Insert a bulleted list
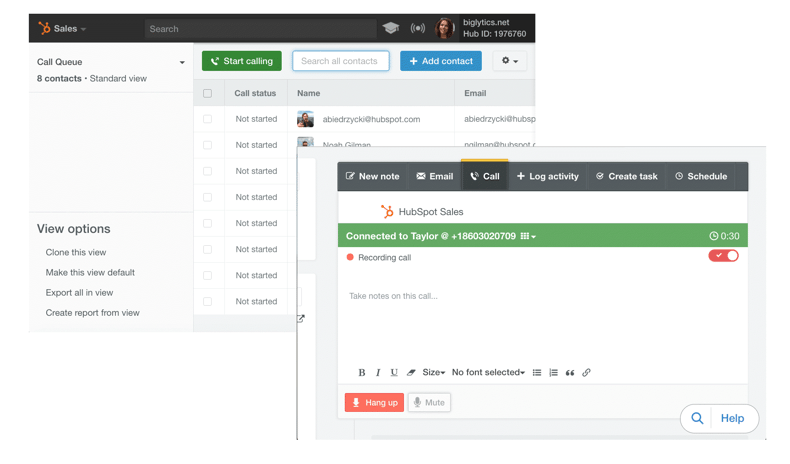This screenshot has height=464, width=790. (x=537, y=373)
